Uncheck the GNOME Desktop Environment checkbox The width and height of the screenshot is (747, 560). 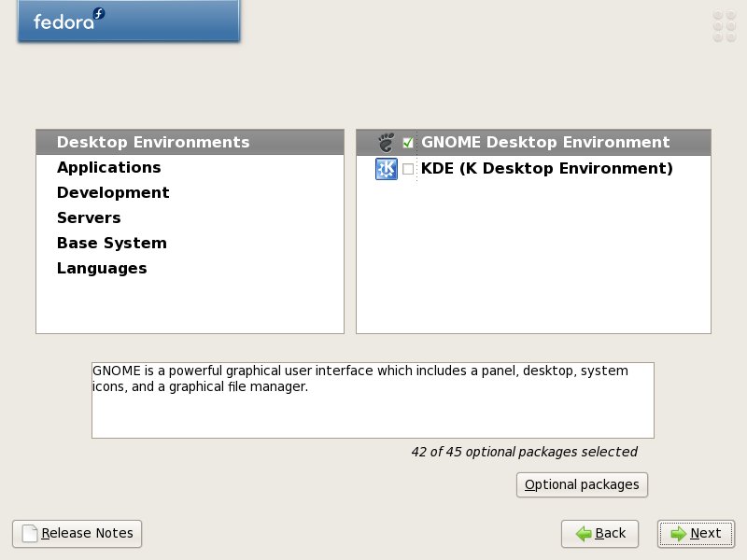pyautogui.click(x=408, y=143)
